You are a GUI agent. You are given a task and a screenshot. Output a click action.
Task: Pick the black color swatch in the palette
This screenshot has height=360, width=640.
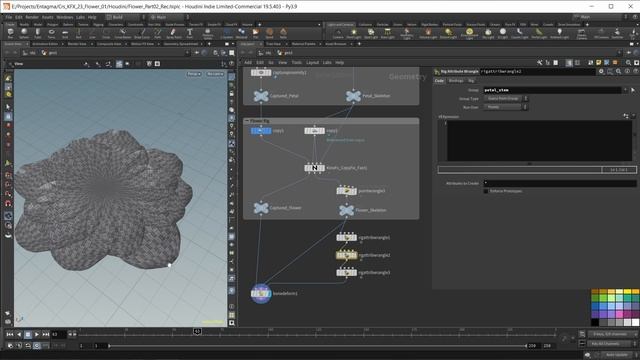(x=595, y=322)
